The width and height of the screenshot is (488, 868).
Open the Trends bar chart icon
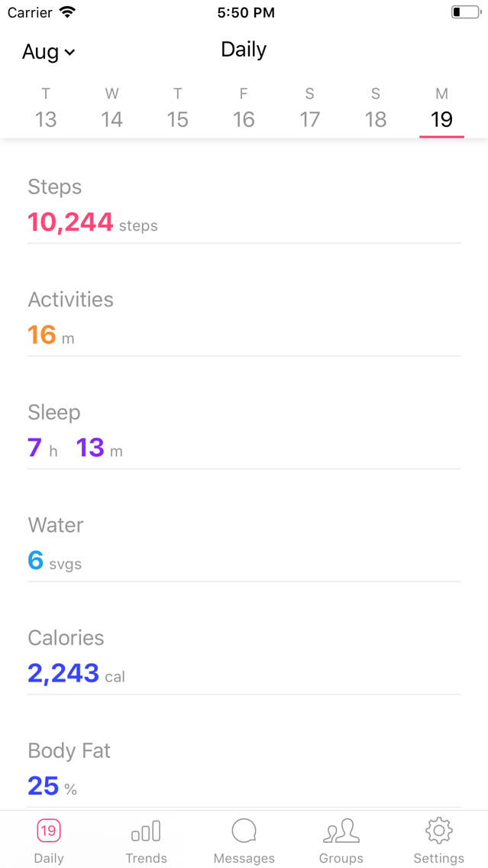[146, 831]
